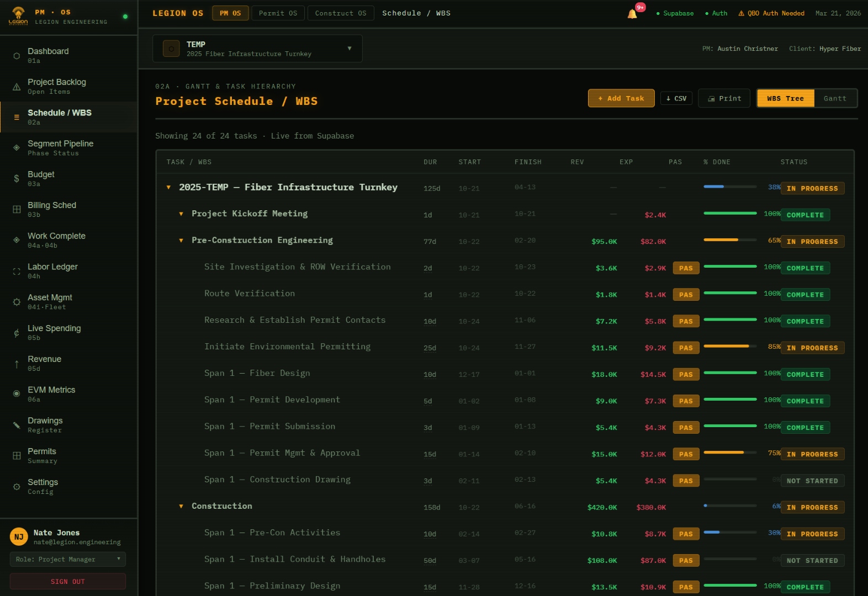Viewport: 868px width, 596px height.
Task: Switch to the Construct OS tab
Action: (x=341, y=13)
